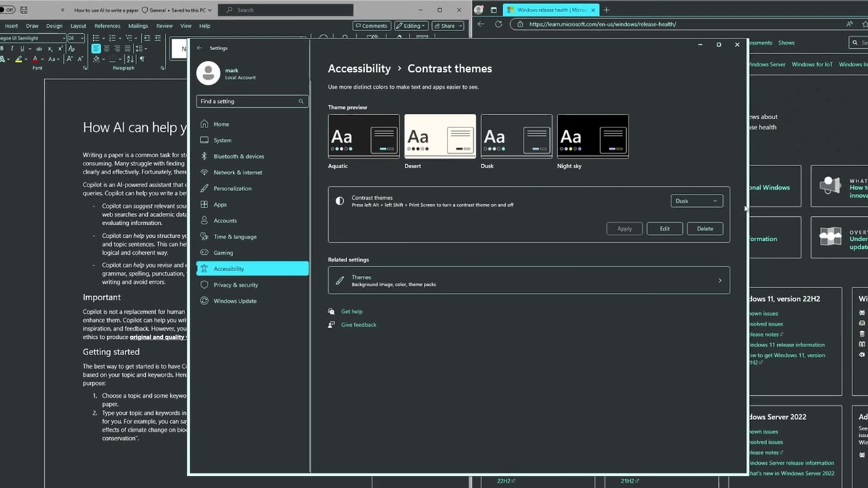The image size is (868, 488).
Task: Open Text highlight color in Word
Action: click(x=18, y=59)
